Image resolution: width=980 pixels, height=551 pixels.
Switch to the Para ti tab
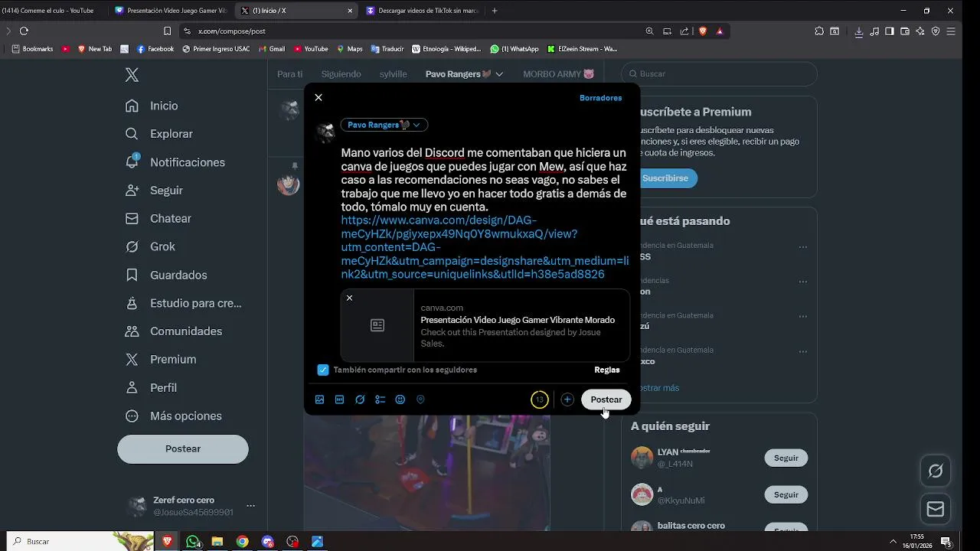[290, 74]
